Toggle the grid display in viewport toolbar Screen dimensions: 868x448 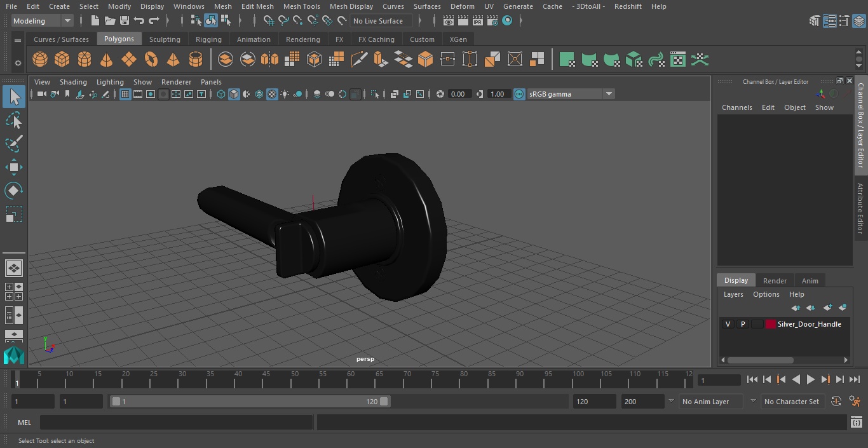pos(125,94)
